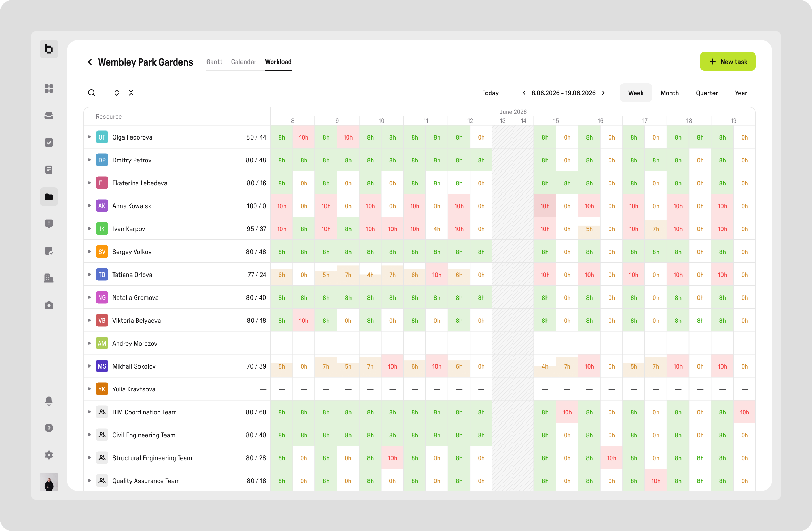
Task: Select the Month view option
Action: (670, 93)
